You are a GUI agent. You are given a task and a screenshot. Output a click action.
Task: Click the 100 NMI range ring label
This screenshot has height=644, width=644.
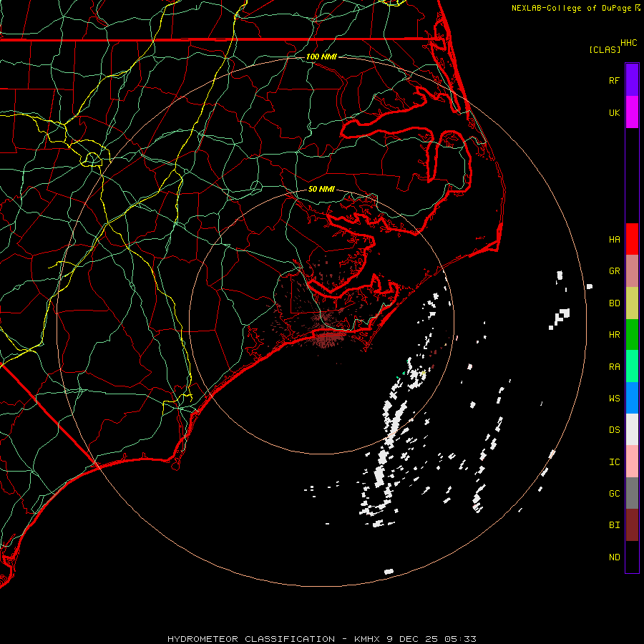[321, 57]
